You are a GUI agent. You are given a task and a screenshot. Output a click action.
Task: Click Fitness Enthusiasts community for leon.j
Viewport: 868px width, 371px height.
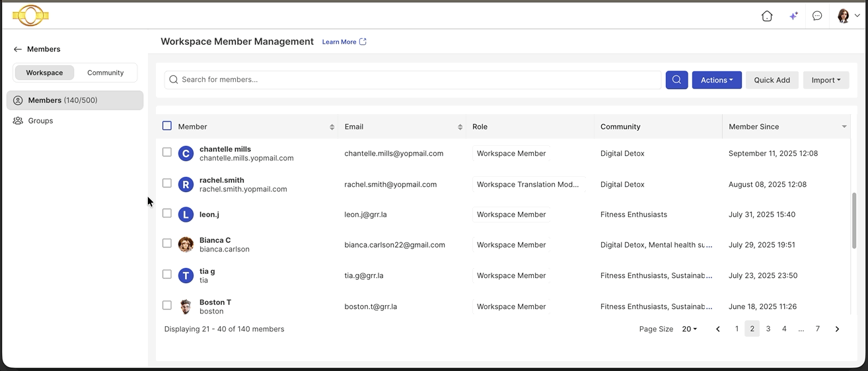tap(633, 215)
